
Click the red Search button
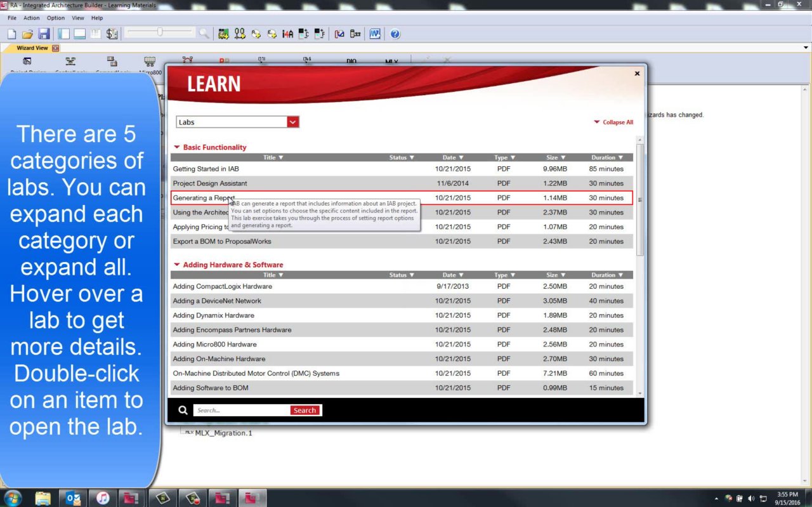(x=304, y=411)
